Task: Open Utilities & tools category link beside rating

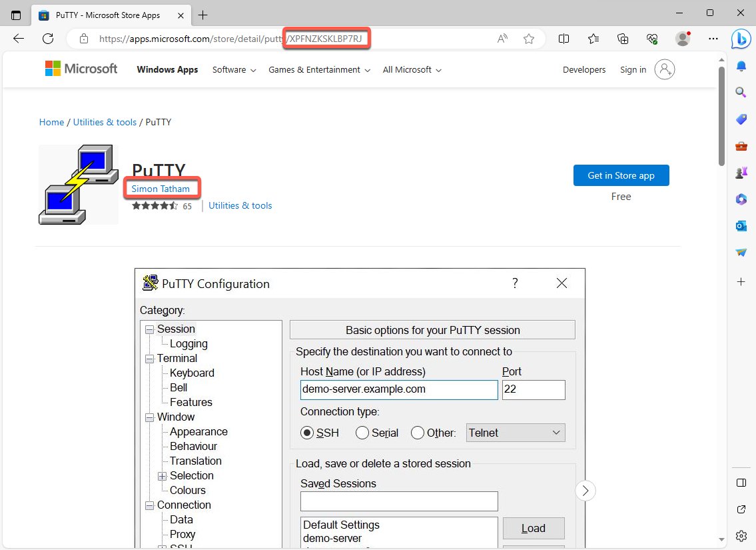Action: (x=240, y=205)
